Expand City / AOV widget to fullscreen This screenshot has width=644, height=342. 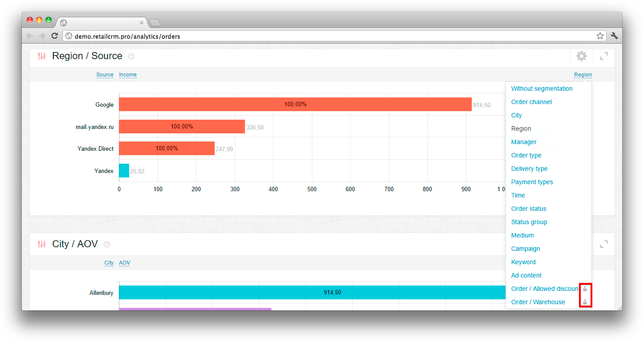coord(603,244)
